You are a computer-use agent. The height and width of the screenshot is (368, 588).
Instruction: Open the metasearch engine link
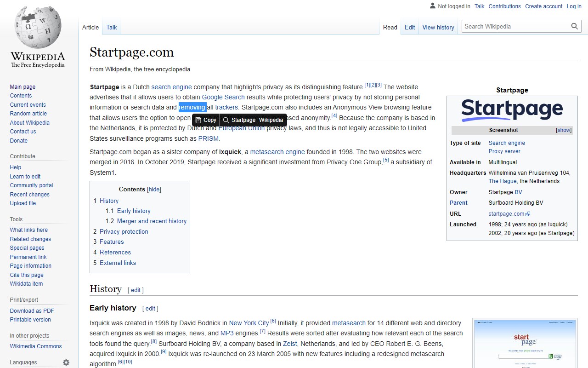click(x=277, y=152)
